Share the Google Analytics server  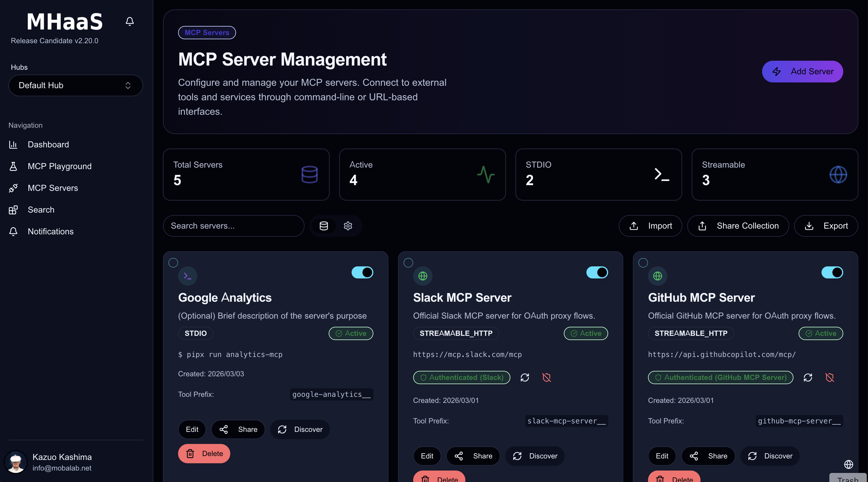[238, 429]
